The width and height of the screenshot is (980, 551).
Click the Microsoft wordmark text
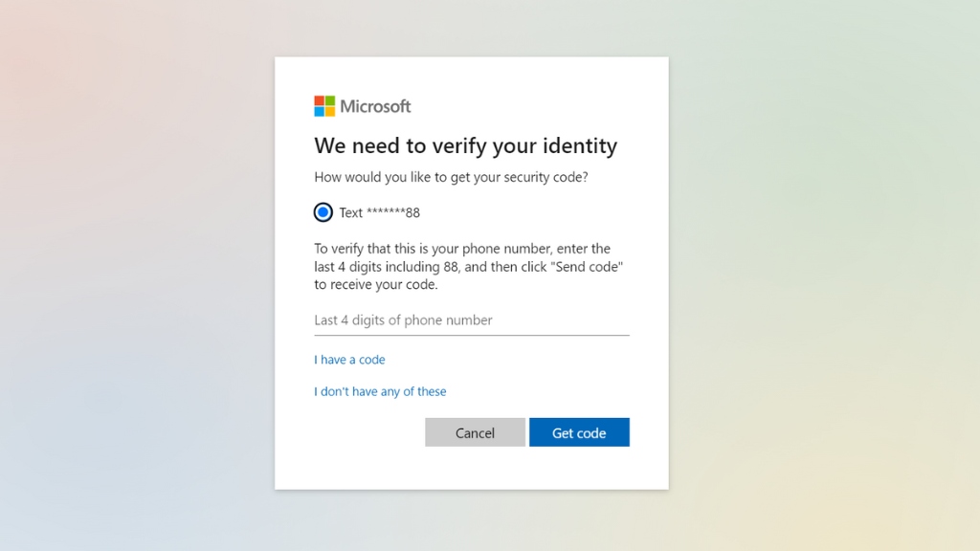click(375, 106)
